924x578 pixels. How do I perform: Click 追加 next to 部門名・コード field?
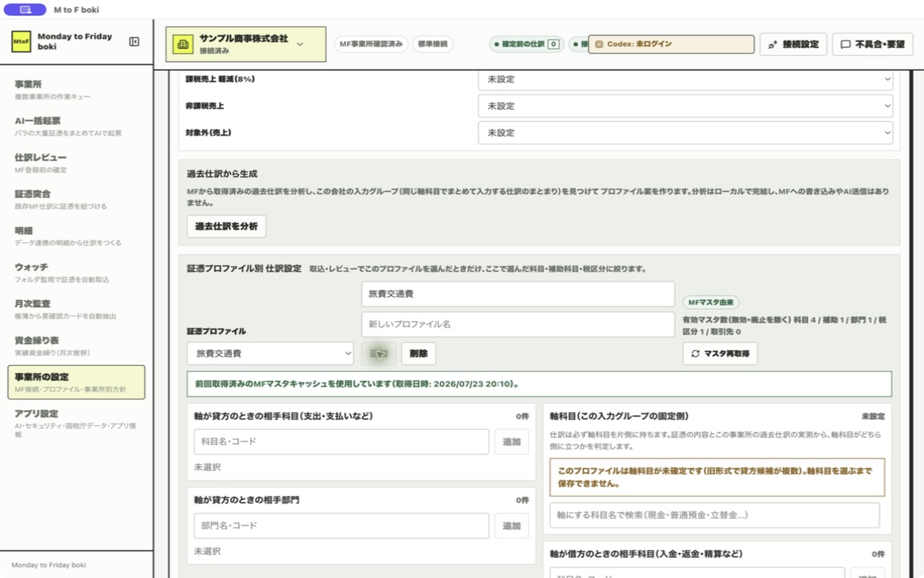(x=512, y=525)
